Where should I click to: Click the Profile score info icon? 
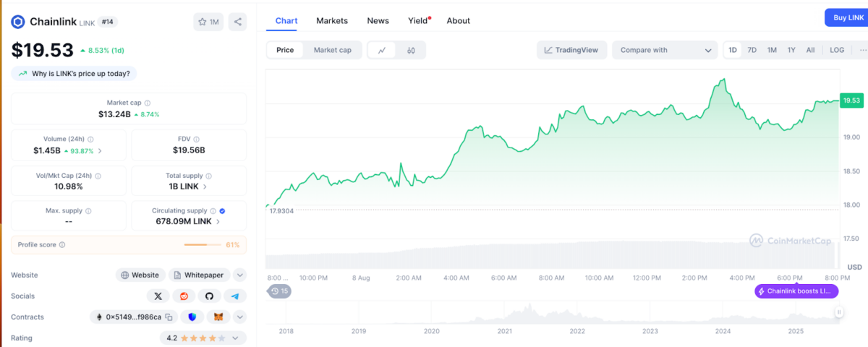pyautogui.click(x=62, y=245)
